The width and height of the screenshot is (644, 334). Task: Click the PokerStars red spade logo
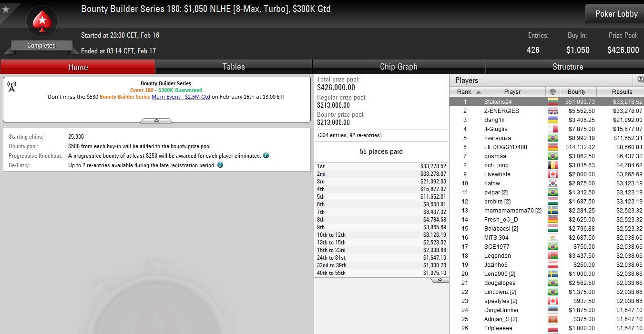point(42,22)
